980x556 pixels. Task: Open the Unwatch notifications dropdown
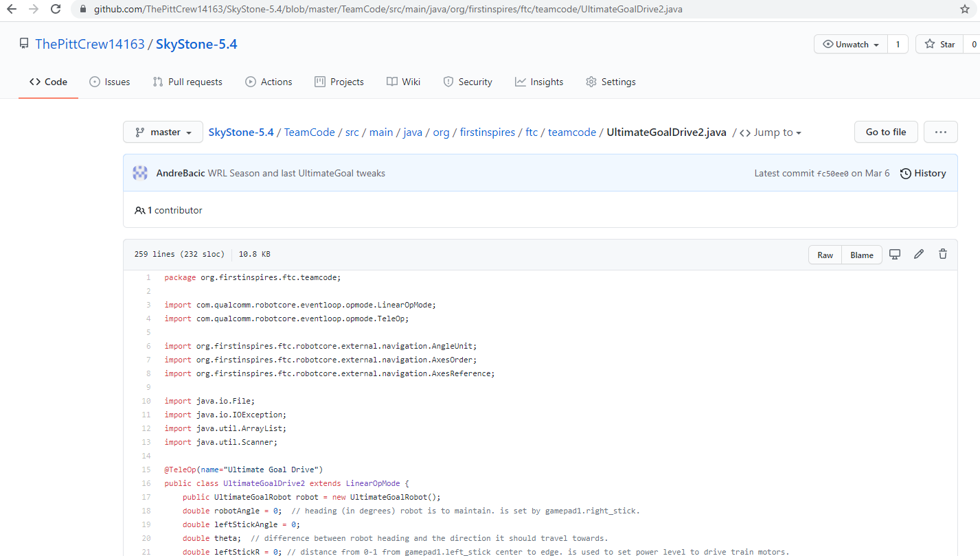(850, 44)
